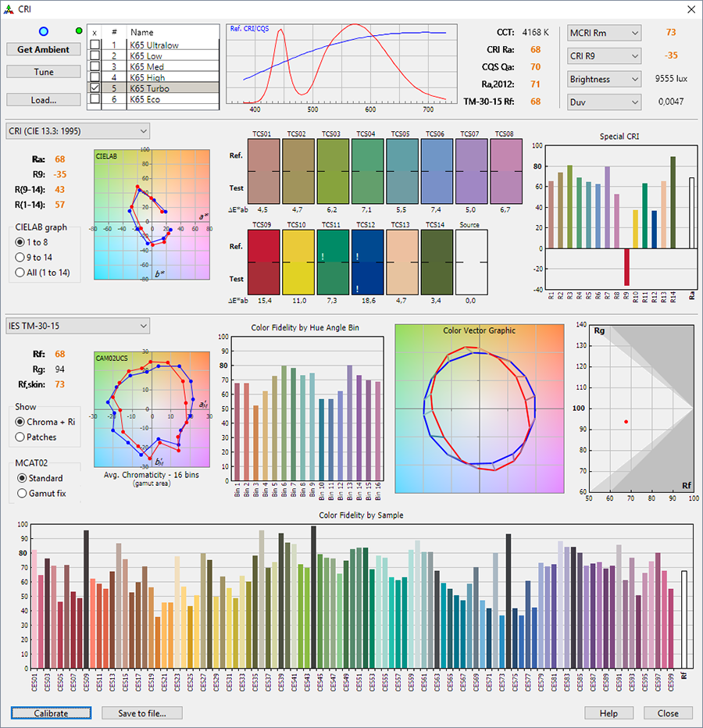
Task: Click the CRI app icon in title bar
Action: 9,9
